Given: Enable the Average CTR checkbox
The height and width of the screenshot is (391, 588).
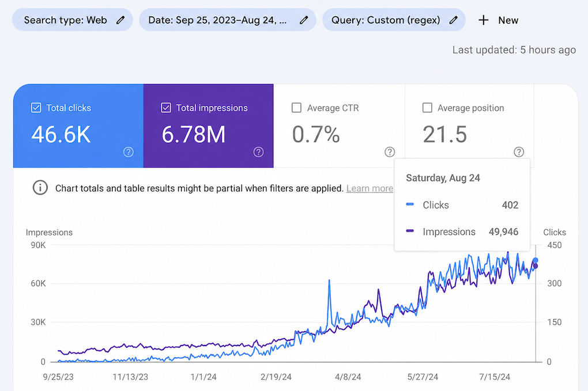Looking at the screenshot, I should point(296,108).
